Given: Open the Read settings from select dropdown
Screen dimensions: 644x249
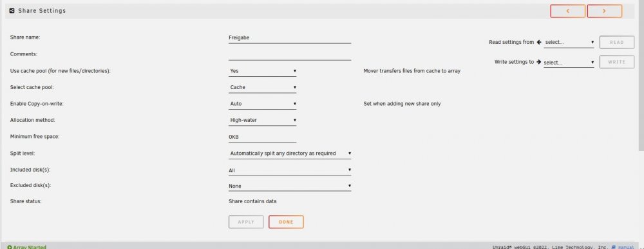Looking at the screenshot, I should pyautogui.click(x=569, y=42).
